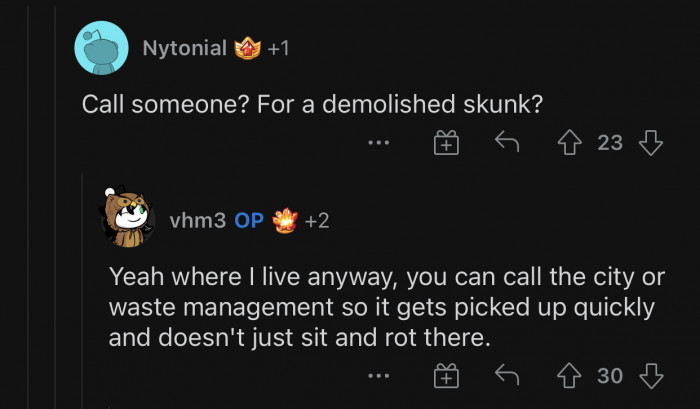Click Nytonial's avatar picture
Image resolution: width=700 pixels, height=409 pixels.
tap(101, 47)
